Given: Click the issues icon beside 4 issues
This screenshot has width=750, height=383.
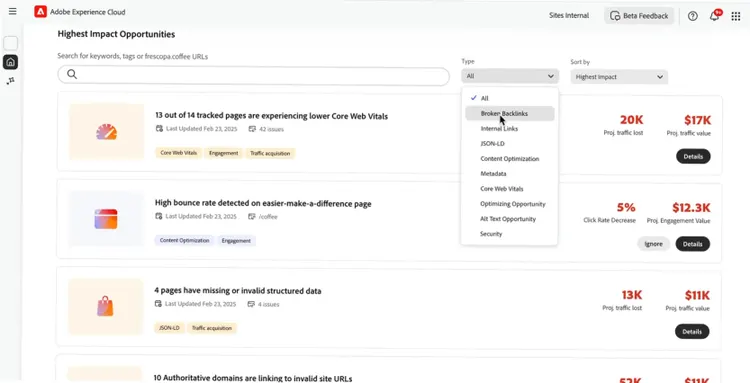Looking at the screenshot, I should pos(251,304).
